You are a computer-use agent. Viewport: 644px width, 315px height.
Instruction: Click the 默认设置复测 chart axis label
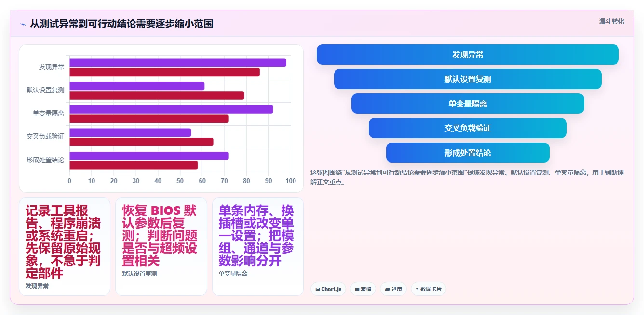click(45, 90)
